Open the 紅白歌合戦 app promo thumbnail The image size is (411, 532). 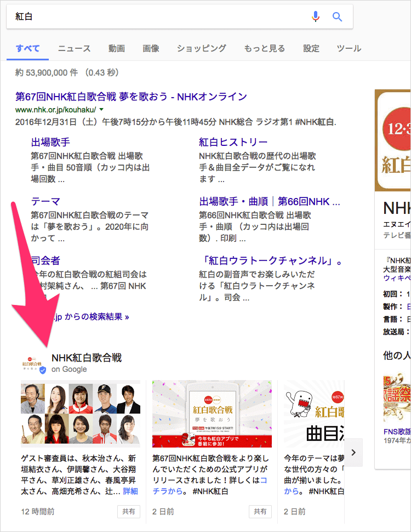click(x=212, y=414)
